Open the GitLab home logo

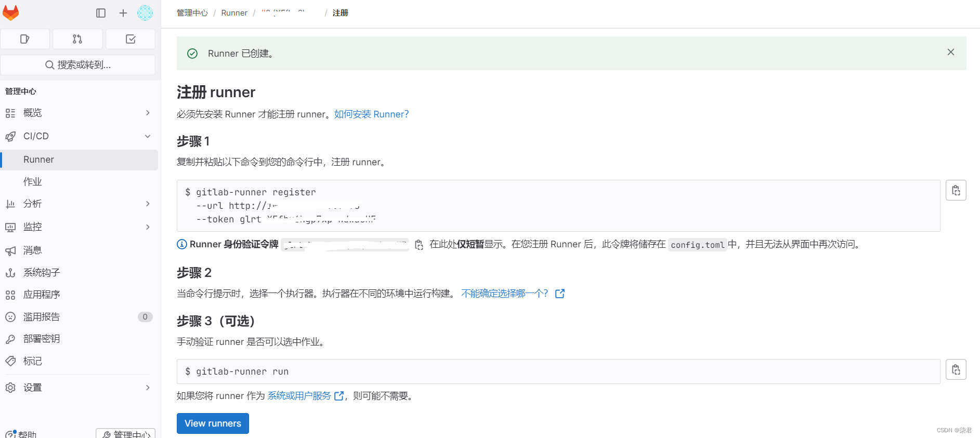click(10, 13)
